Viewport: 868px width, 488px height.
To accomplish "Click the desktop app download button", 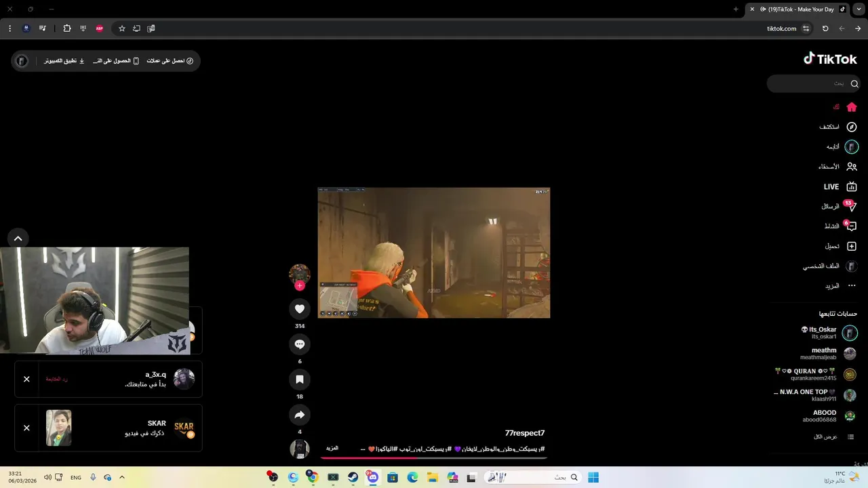I will 64,61.
